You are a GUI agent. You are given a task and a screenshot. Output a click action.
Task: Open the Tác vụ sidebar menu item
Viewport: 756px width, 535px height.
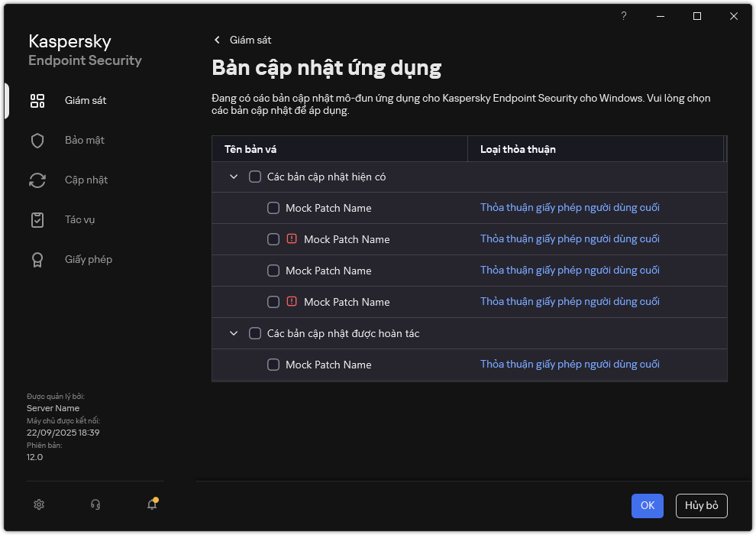79,220
